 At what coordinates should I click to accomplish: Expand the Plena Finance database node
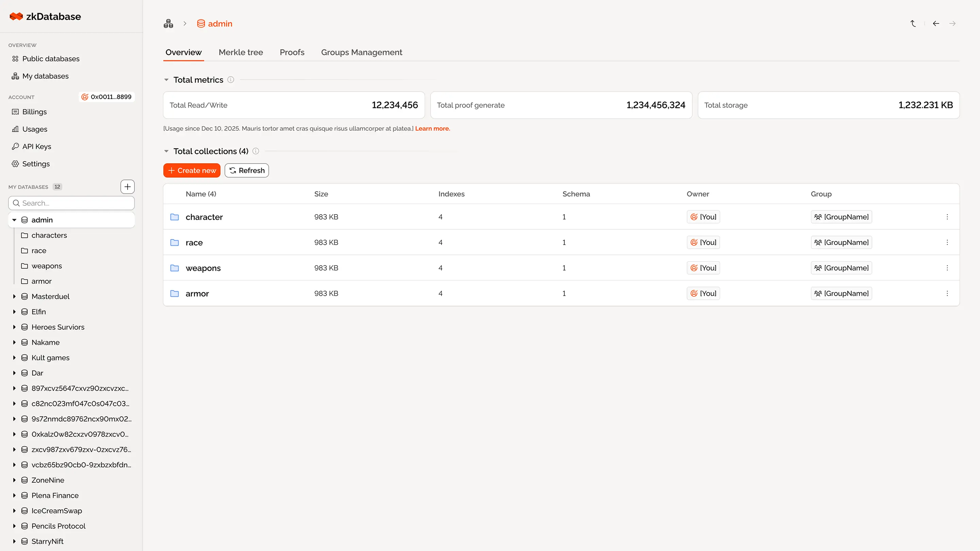pos(14,495)
